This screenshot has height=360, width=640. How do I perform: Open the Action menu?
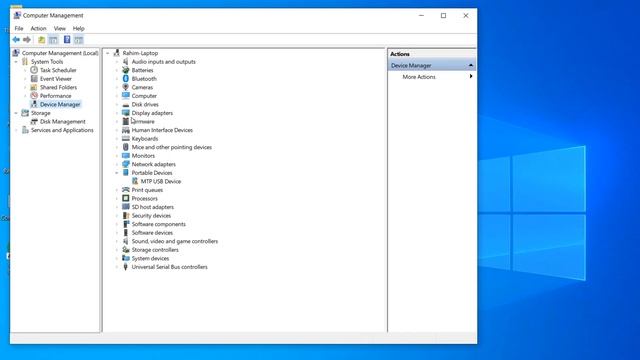point(38,29)
